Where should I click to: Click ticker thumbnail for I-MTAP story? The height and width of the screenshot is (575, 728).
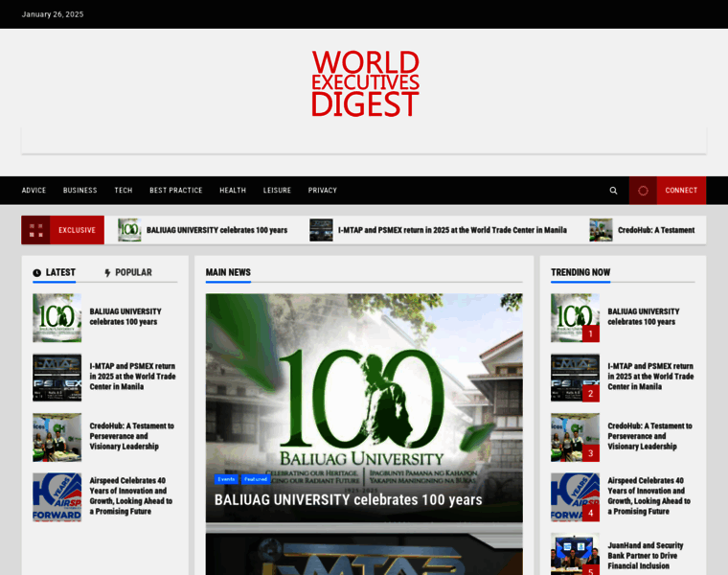(321, 230)
